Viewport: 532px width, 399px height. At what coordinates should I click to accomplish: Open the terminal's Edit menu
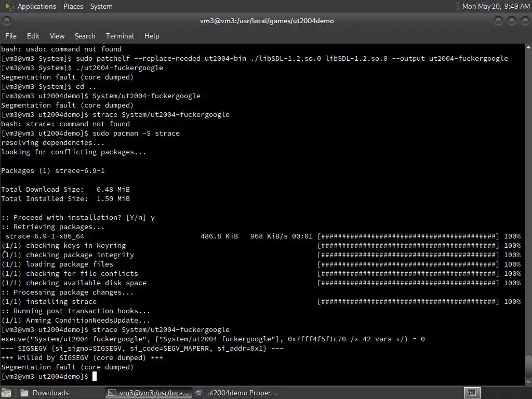[33, 36]
